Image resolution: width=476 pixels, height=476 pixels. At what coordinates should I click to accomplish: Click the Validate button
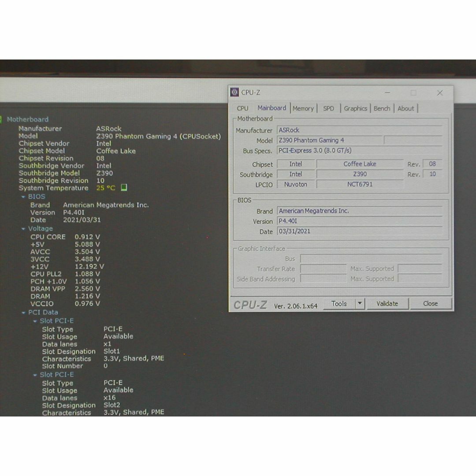(387, 304)
